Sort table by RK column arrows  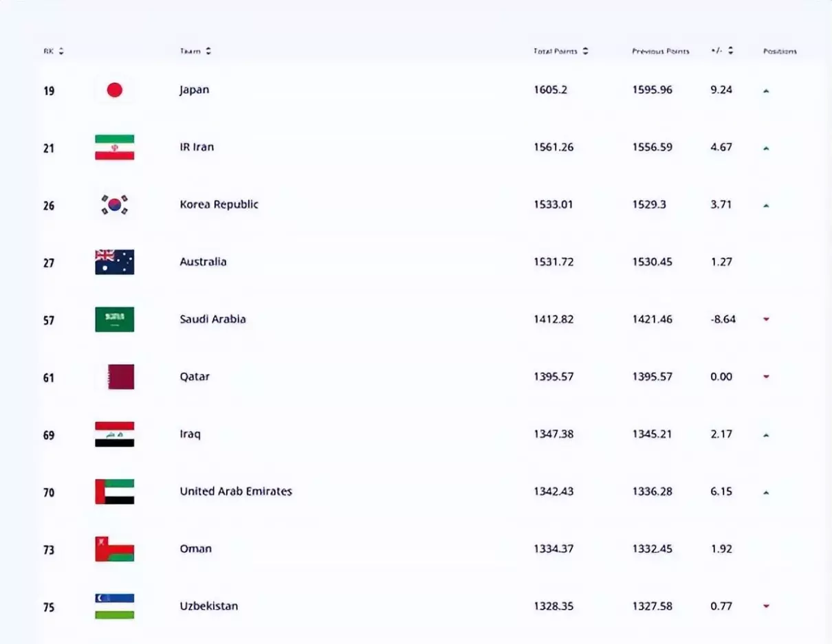coord(61,51)
